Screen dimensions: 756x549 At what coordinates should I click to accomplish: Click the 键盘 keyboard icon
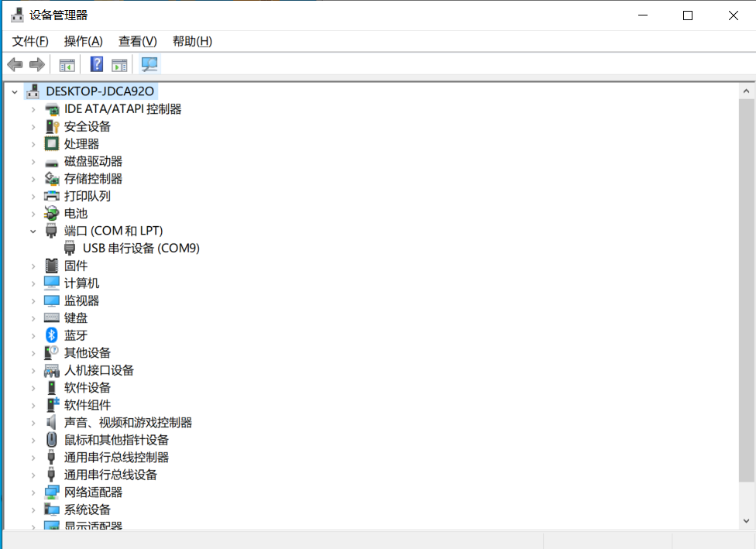(x=52, y=318)
